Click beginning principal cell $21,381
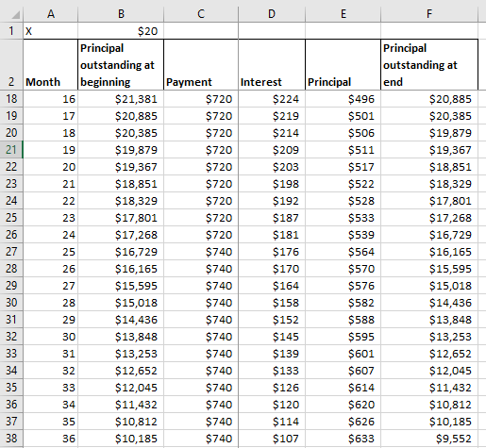Image resolution: width=486 pixels, height=448 pixels. coord(121,99)
